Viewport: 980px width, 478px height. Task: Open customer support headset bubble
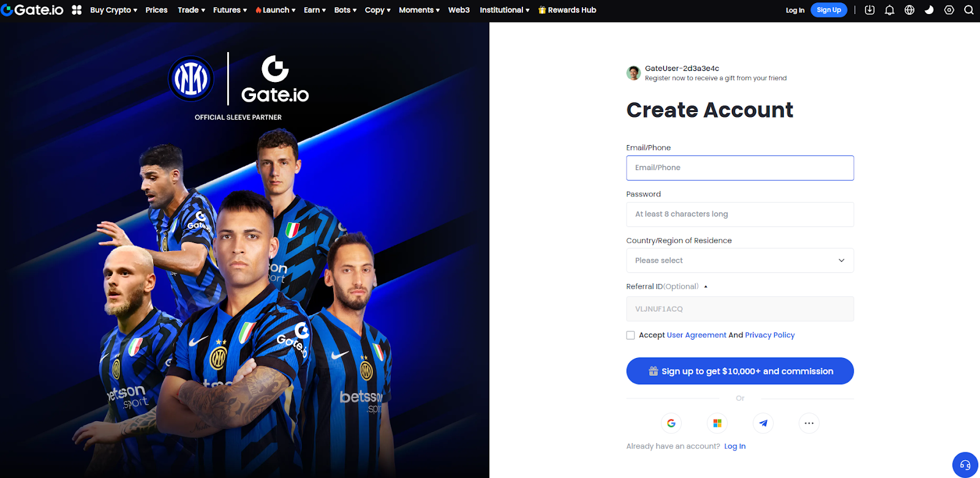pos(965,465)
